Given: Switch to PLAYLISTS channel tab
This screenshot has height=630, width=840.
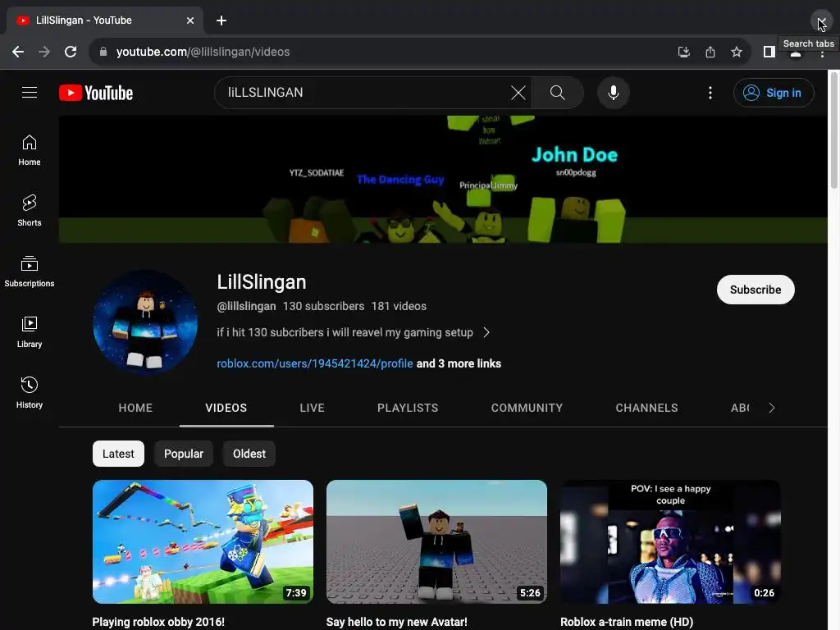Looking at the screenshot, I should coord(408,408).
